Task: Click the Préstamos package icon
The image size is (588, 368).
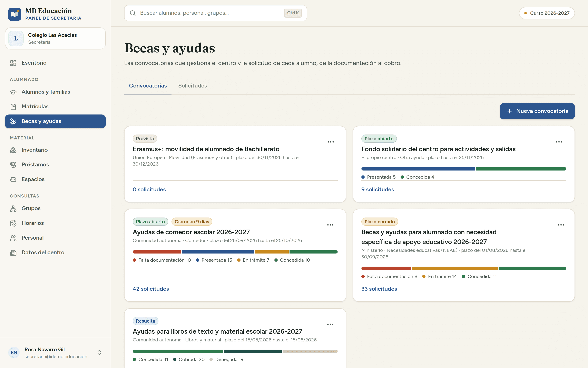Action: (13, 165)
